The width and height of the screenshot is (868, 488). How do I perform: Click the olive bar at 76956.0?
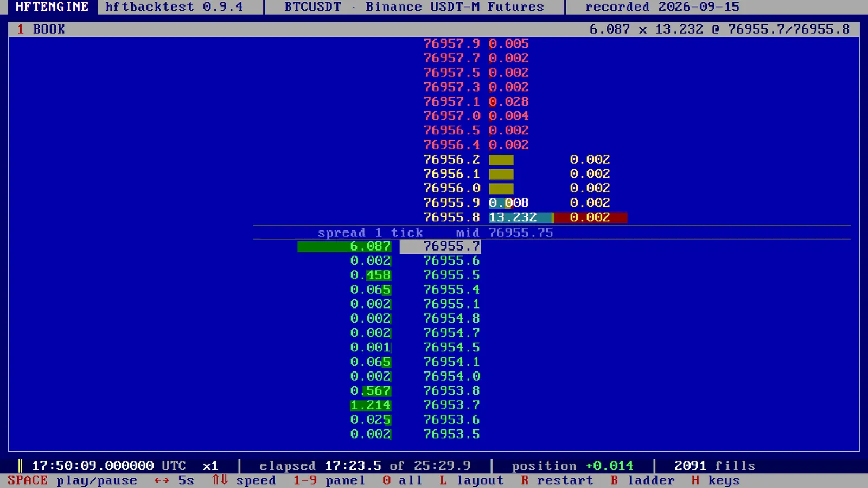501,189
